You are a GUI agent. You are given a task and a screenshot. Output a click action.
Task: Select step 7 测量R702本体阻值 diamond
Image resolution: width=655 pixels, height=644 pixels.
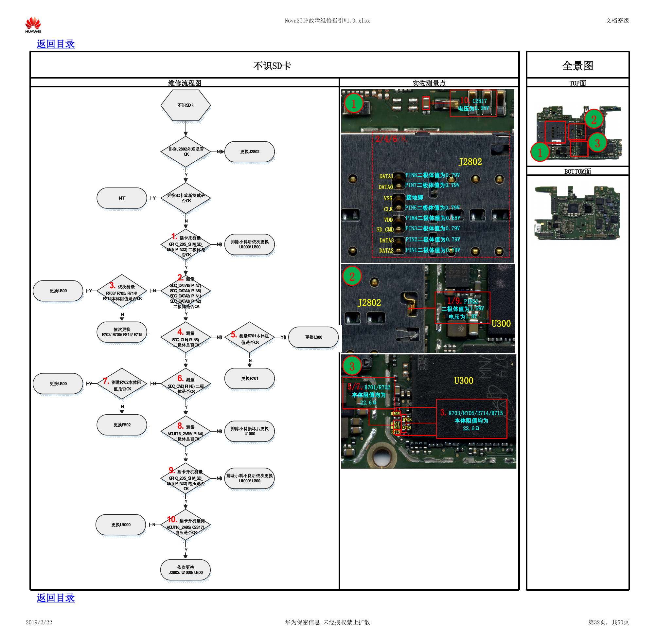(x=122, y=384)
